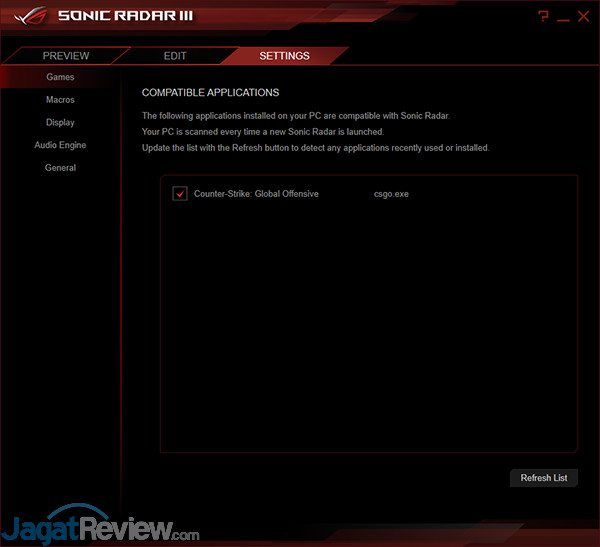Click the Refresh List button
The image size is (600, 547).
coord(544,478)
